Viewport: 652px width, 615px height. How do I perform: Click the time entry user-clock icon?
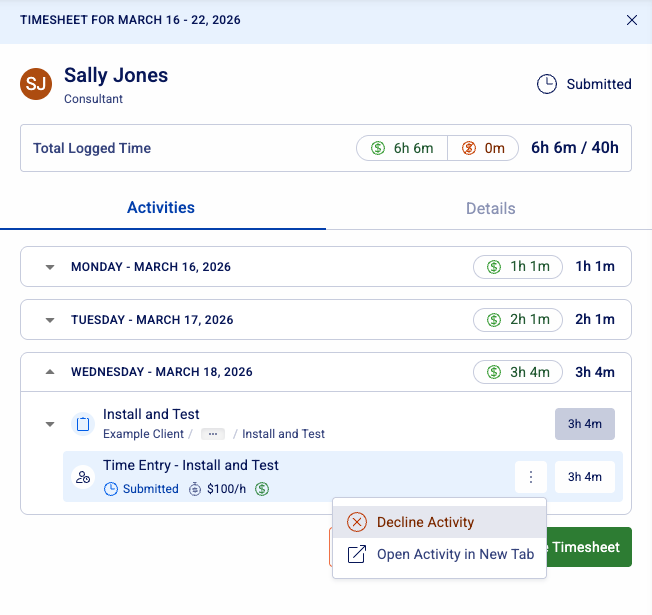[x=83, y=477]
